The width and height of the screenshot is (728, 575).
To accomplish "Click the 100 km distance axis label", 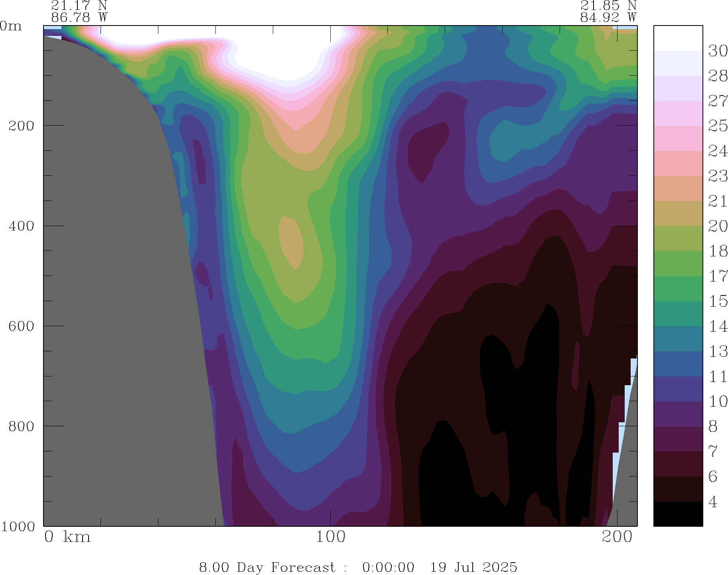I will coord(331,537).
